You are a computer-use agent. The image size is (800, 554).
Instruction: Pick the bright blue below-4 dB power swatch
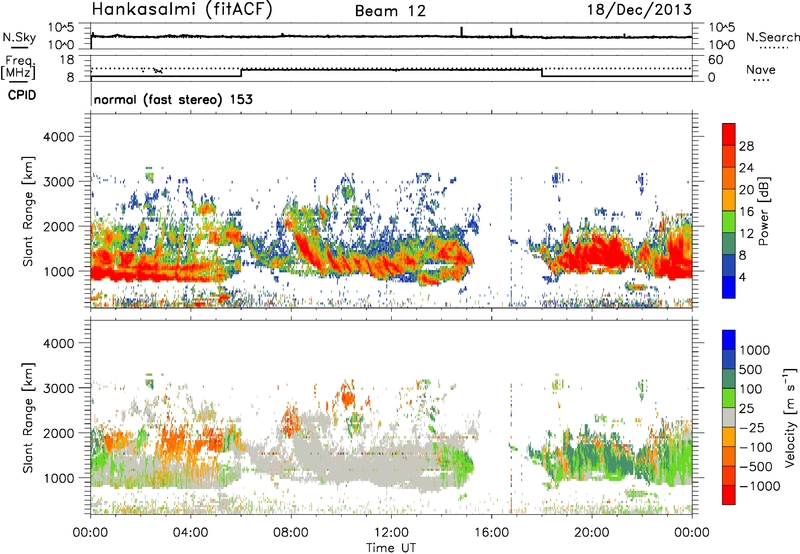729,287
